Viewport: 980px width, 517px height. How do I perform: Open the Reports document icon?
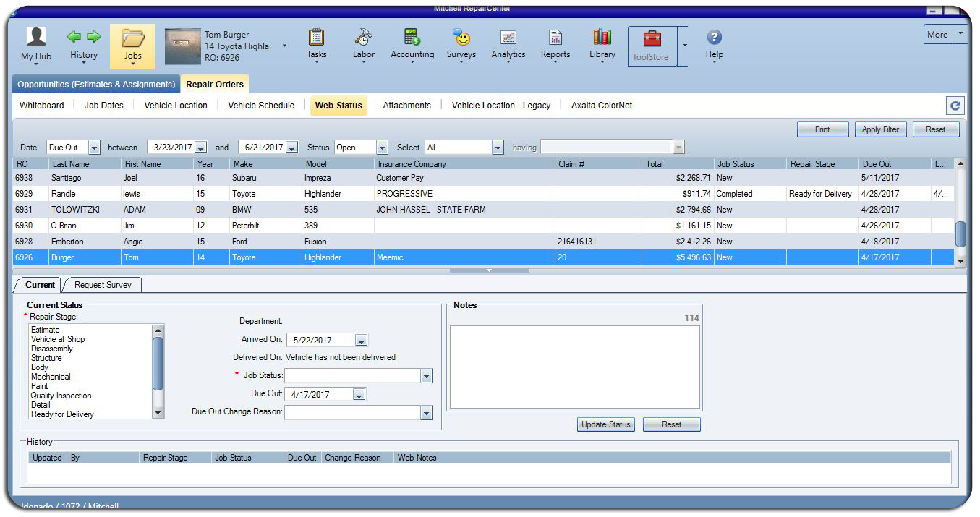tap(555, 38)
